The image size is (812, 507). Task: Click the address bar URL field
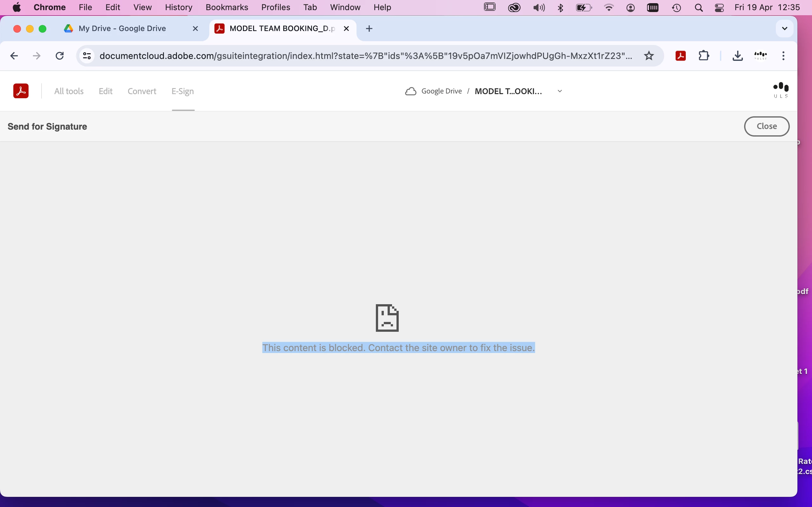point(366,56)
